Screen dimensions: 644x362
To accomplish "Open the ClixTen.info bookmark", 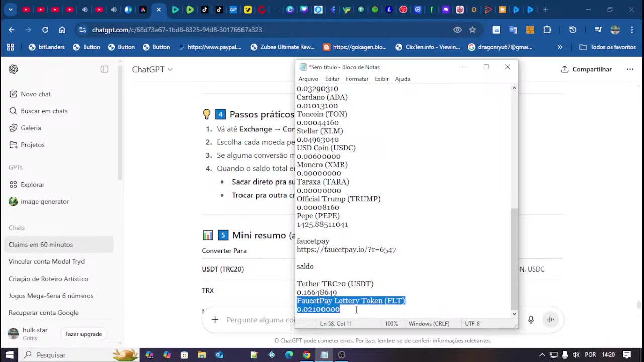I will coord(428,47).
